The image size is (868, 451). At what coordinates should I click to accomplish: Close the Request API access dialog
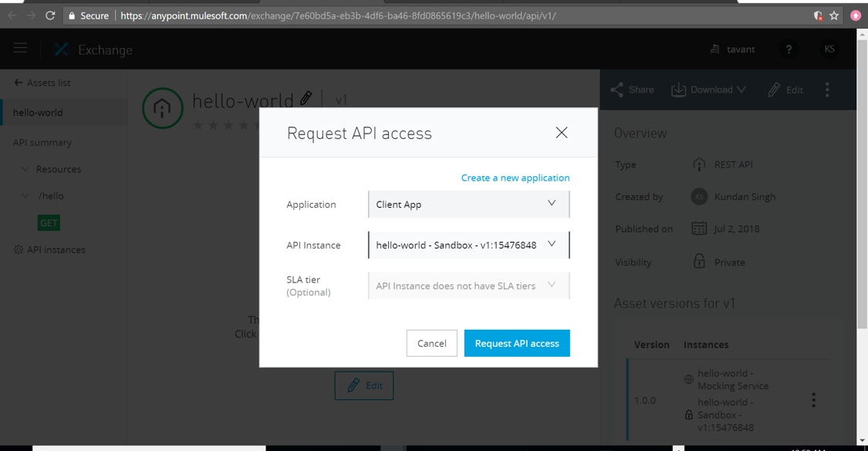point(562,132)
